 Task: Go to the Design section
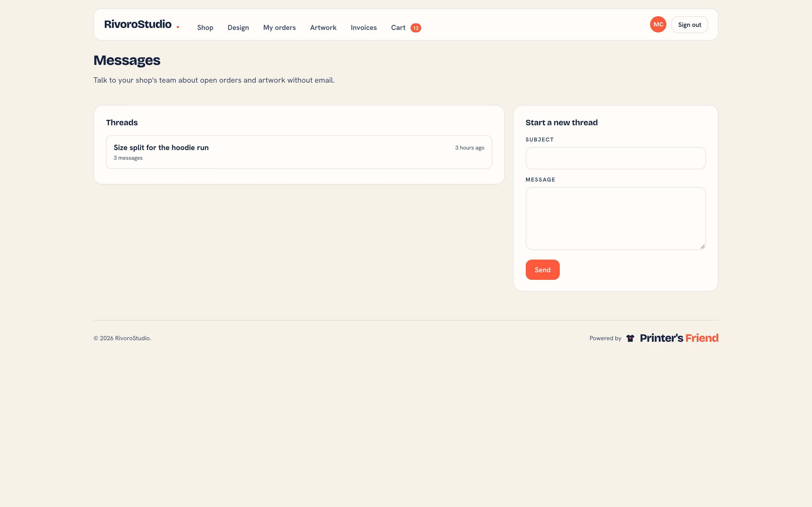[238, 27]
